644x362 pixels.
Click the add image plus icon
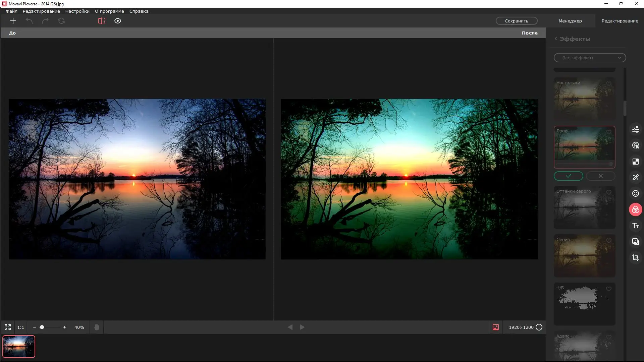13,21
